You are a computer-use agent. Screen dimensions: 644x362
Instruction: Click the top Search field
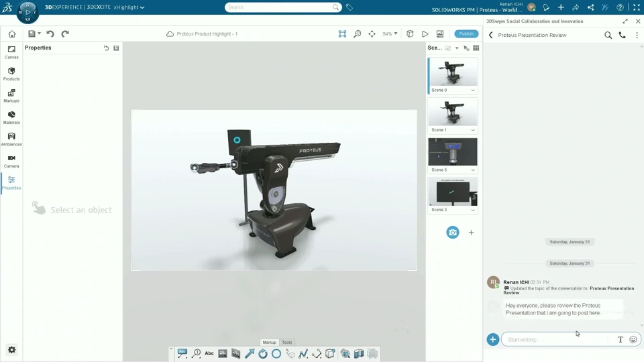point(283,7)
